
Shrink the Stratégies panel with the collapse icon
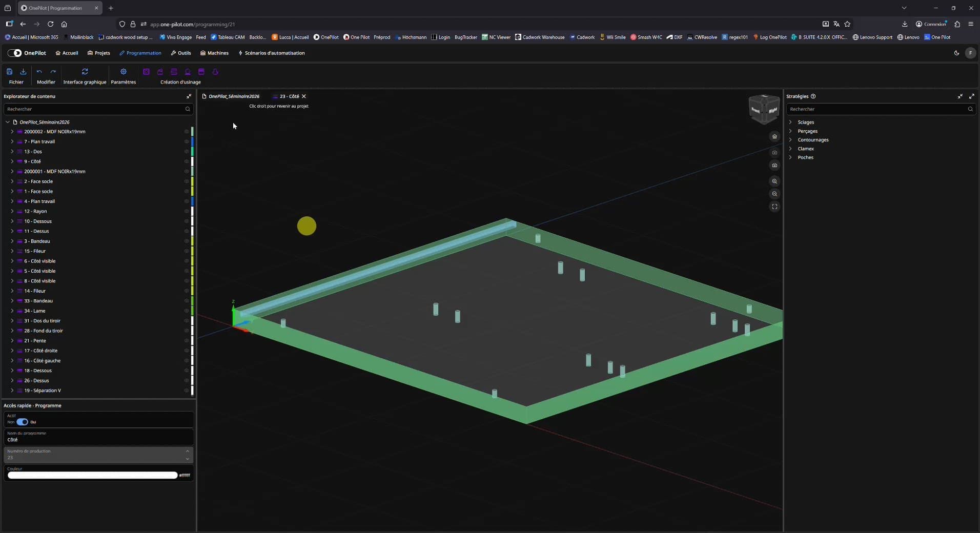click(x=960, y=96)
